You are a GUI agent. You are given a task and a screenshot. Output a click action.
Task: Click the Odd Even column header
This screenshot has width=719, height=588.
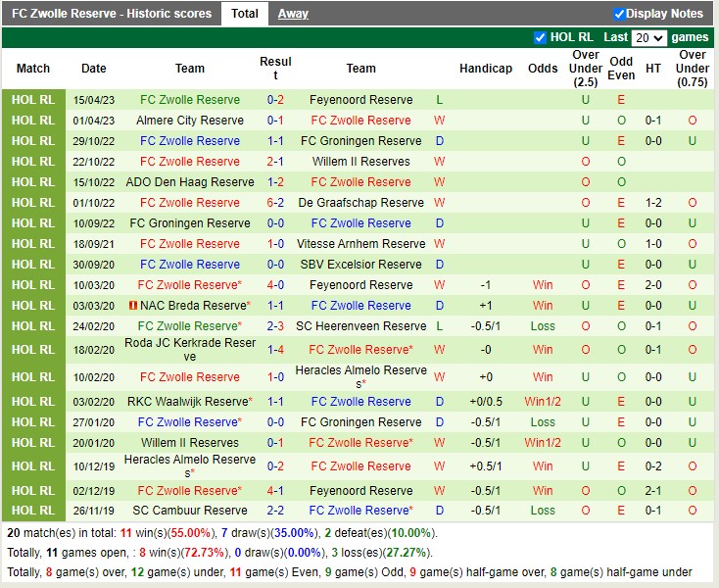[621, 69]
